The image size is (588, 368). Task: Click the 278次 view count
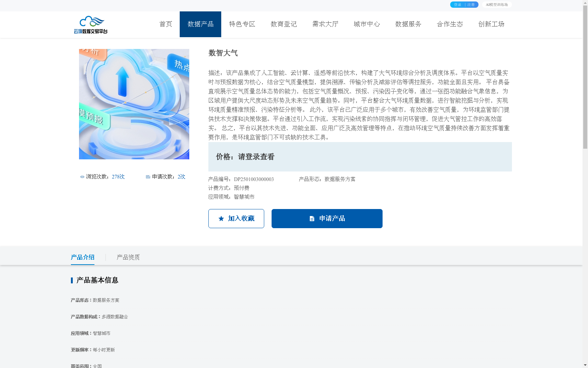[x=118, y=177]
